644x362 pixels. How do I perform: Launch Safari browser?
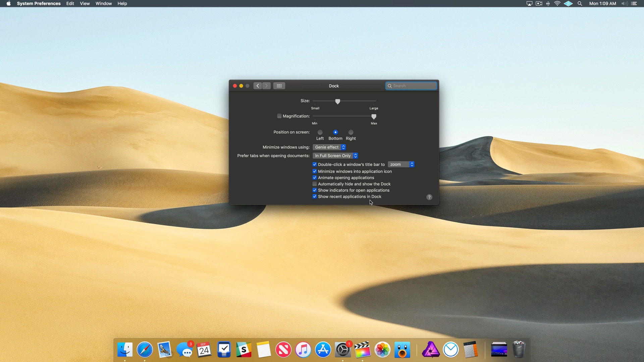(x=145, y=350)
